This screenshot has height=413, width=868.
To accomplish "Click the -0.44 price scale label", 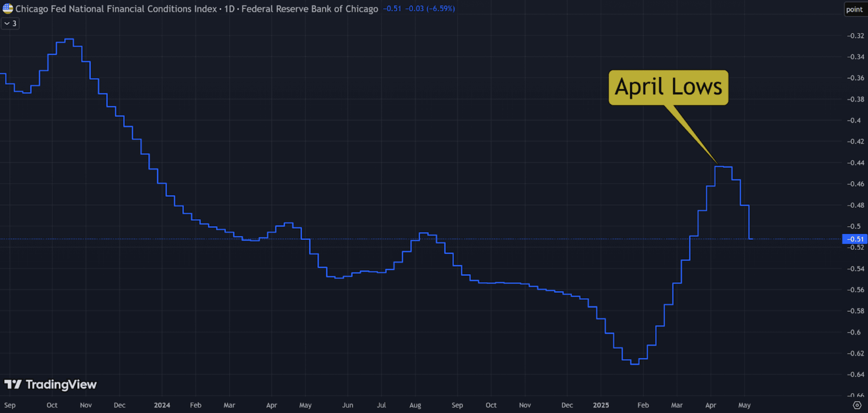I will [x=855, y=163].
